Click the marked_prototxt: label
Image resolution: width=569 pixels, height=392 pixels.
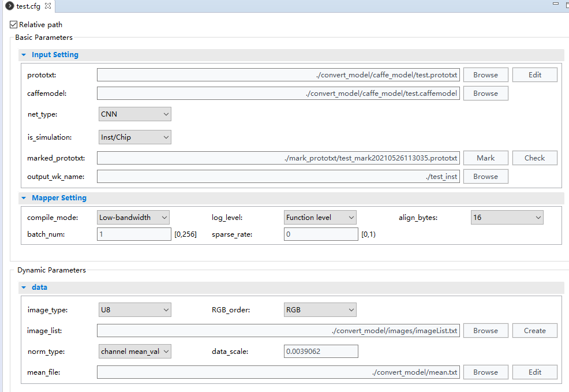56,158
